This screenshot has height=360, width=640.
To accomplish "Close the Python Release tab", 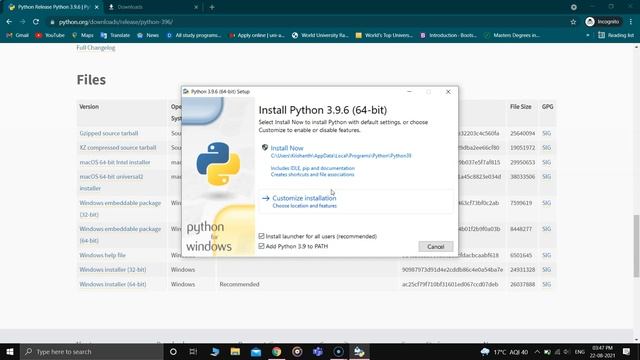I will point(97,7).
